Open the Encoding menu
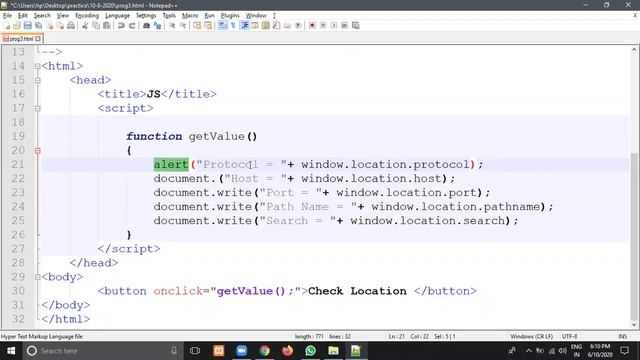Viewport: 640px width, 360px height. [87, 16]
